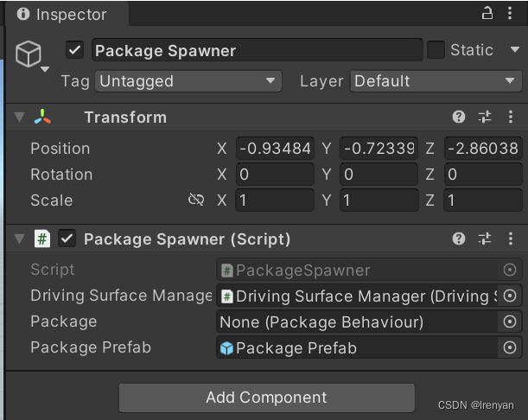Click the Inspector lock icon
Viewport: 528px width, 420px height.
(x=487, y=13)
